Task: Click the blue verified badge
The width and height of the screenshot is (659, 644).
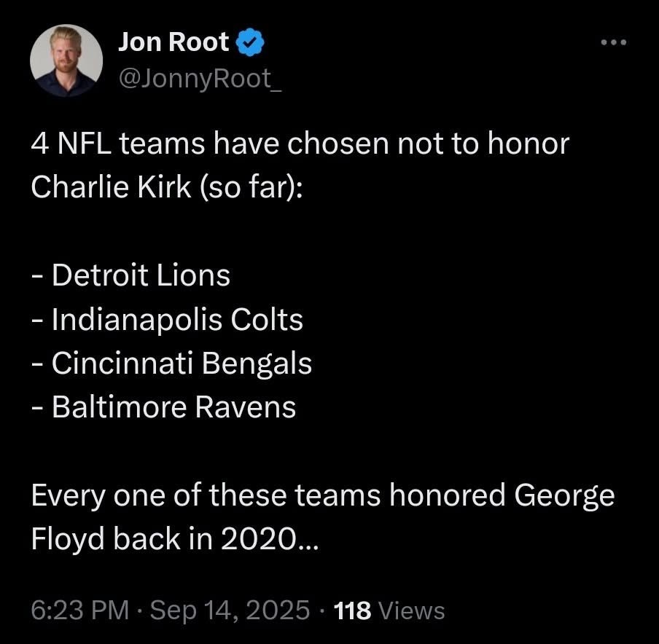Action: [x=251, y=44]
